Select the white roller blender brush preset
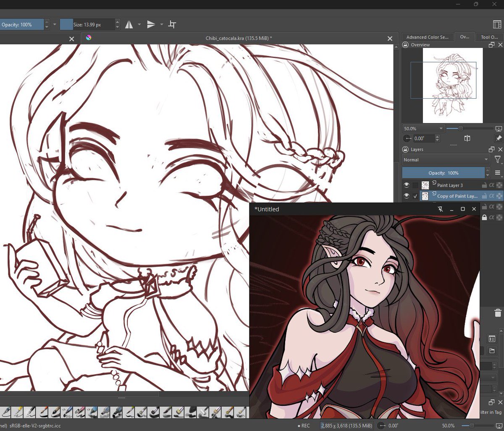 click(204, 412)
